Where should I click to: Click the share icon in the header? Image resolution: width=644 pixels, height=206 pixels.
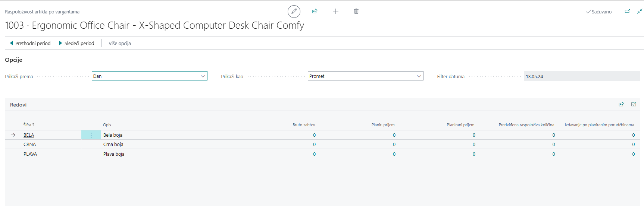(x=315, y=11)
